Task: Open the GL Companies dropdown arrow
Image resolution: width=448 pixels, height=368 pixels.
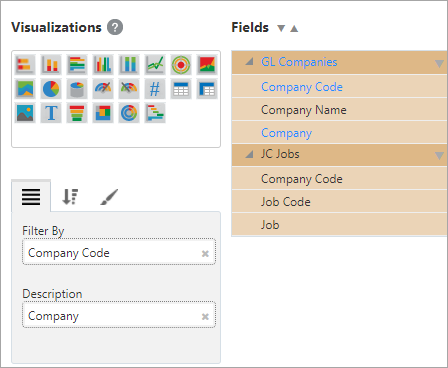Action: click(x=439, y=63)
